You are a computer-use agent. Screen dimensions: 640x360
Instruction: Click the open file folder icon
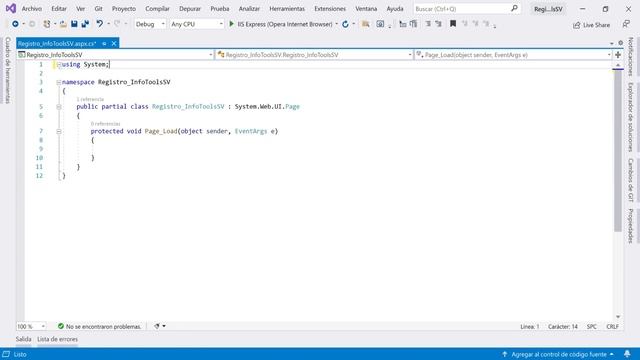click(x=63, y=24)
